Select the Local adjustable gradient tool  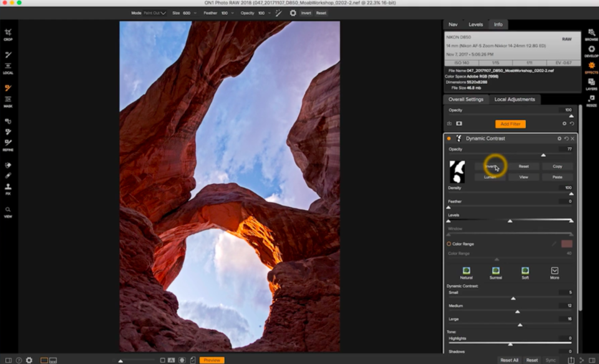coord(8,65)
